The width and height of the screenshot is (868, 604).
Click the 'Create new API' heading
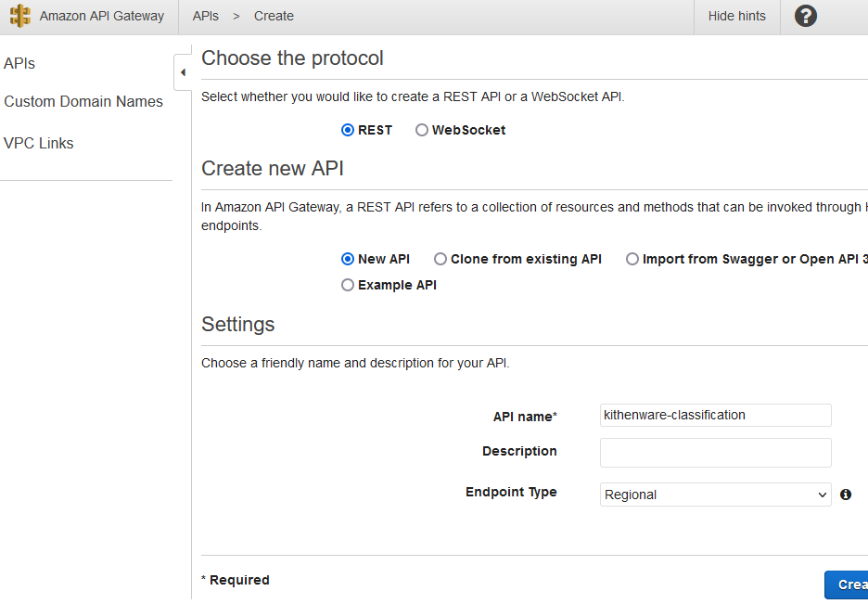[273, 168]
